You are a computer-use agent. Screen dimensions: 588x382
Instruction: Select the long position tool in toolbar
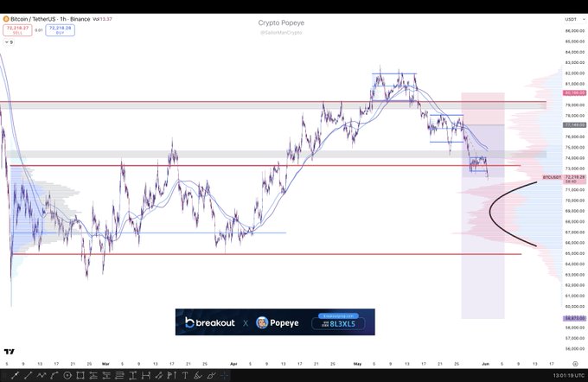coord(93,375)
